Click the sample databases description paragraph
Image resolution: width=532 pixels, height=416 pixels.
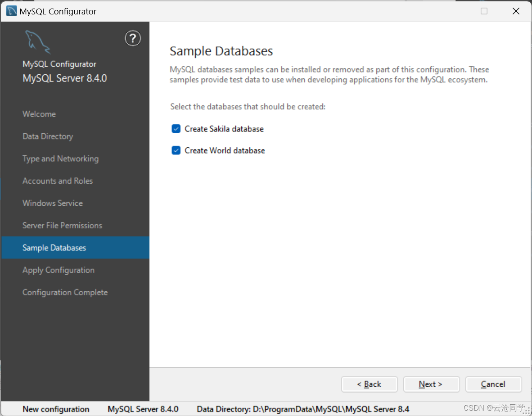[x=329, y=75]
